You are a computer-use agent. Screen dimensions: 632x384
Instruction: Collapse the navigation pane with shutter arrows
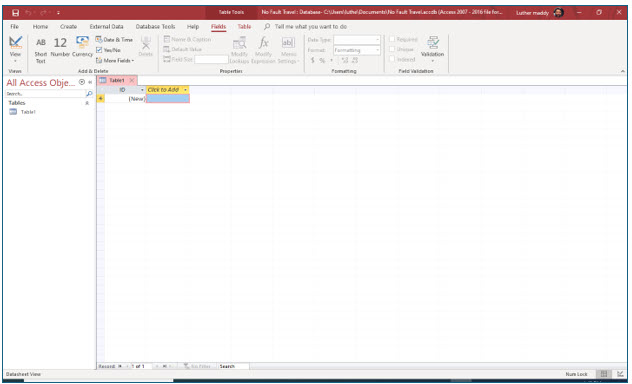pos(90,82)
